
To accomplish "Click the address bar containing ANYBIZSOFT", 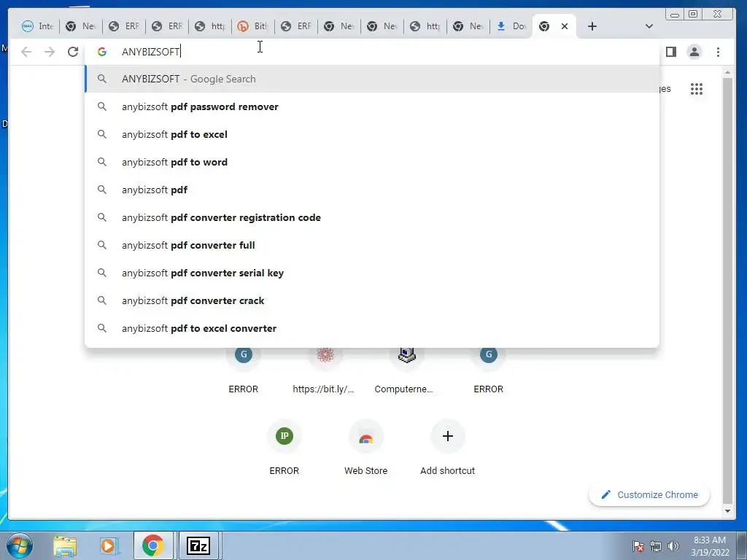I will pos(371,52).
